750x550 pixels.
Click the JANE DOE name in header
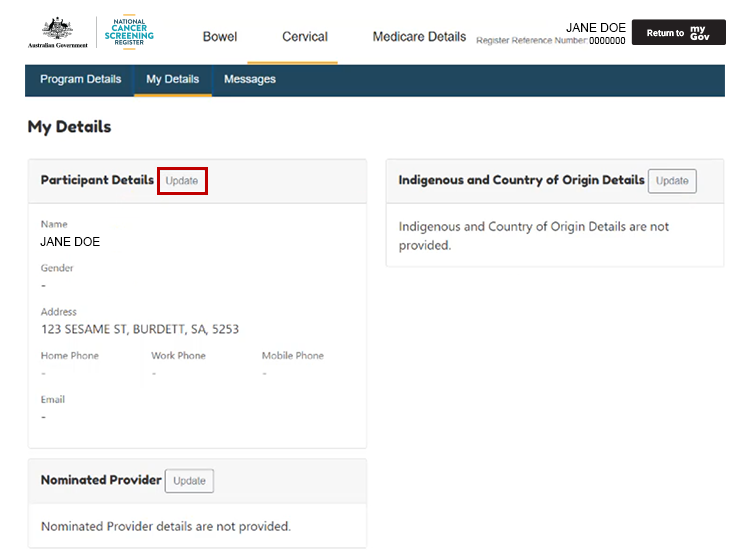pyautogui.click(x=596, y=28)
